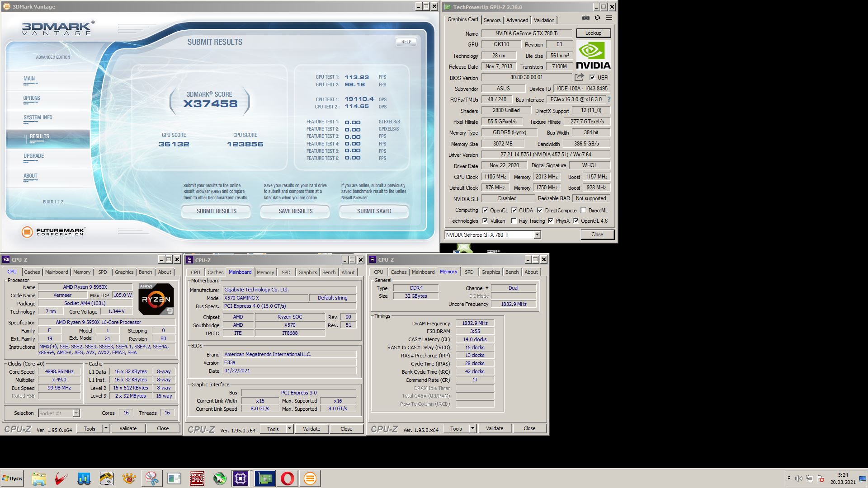Click the HELP button in 3DMark Vantage

[406, 42]
